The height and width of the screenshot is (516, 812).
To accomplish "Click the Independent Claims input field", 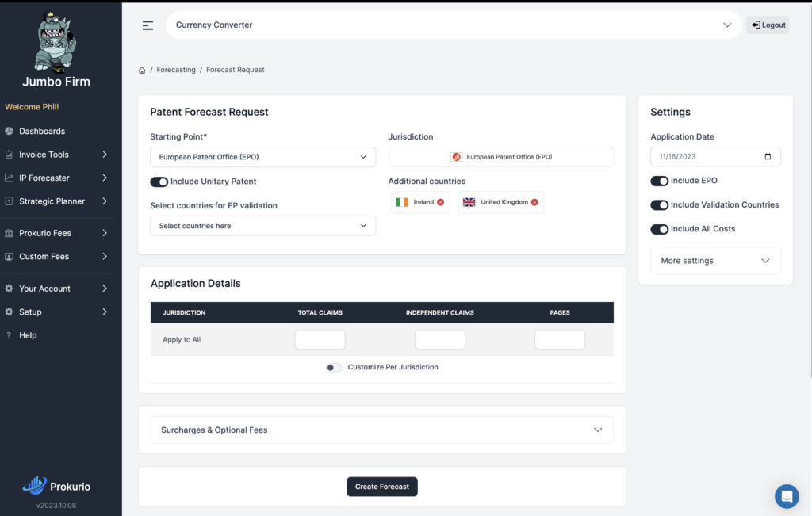I will tap(439, 339).
